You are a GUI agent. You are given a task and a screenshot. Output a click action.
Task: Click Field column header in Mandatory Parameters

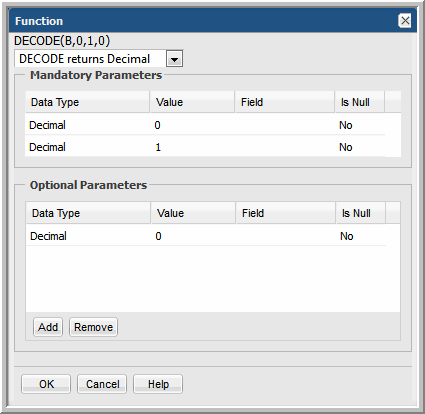click(285, 102)
